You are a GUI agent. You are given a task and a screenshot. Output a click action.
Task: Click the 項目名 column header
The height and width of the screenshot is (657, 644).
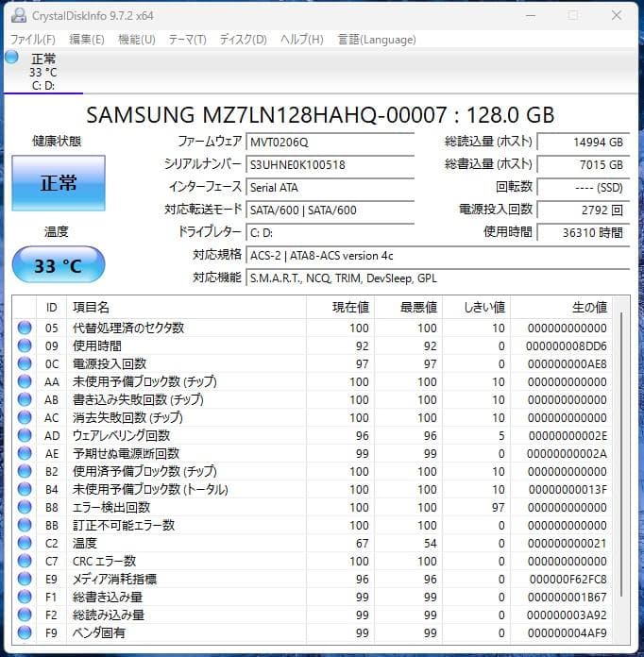click(x=186, y=307)
